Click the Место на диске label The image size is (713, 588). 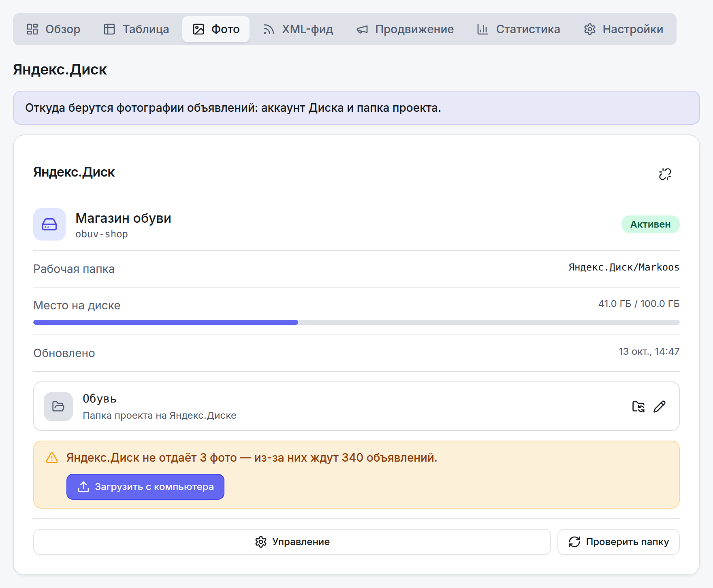77,305
